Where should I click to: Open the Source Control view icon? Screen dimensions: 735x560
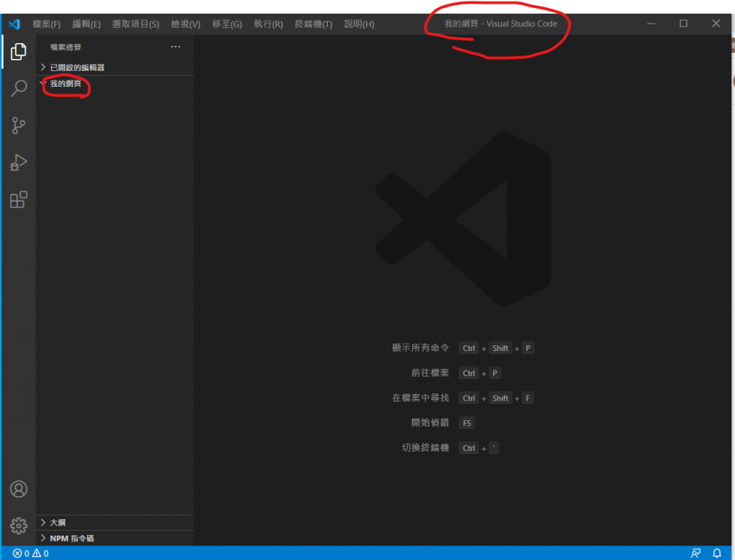coord(18,125)
